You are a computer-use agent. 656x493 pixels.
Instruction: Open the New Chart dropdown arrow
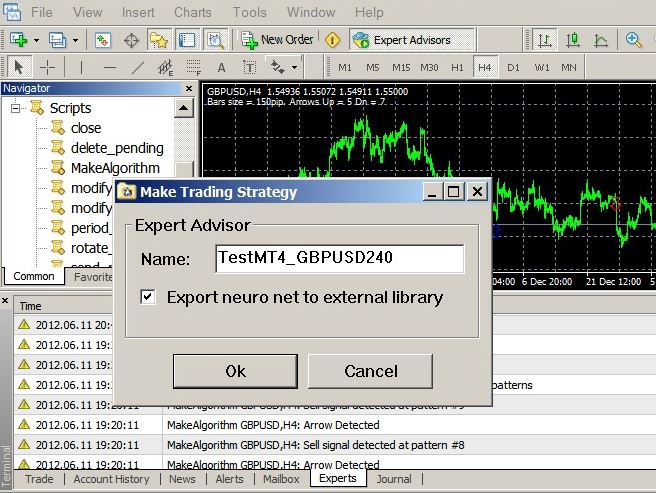[36, 41]
